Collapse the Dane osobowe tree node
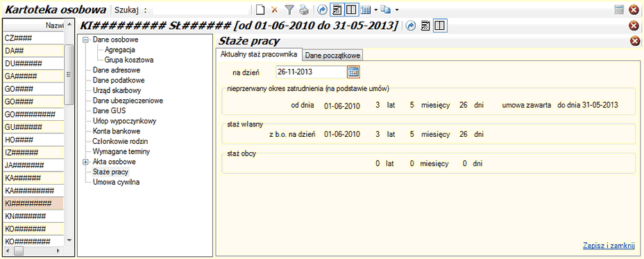The height and width of the screenshot is (259, 644). (86, 40)
